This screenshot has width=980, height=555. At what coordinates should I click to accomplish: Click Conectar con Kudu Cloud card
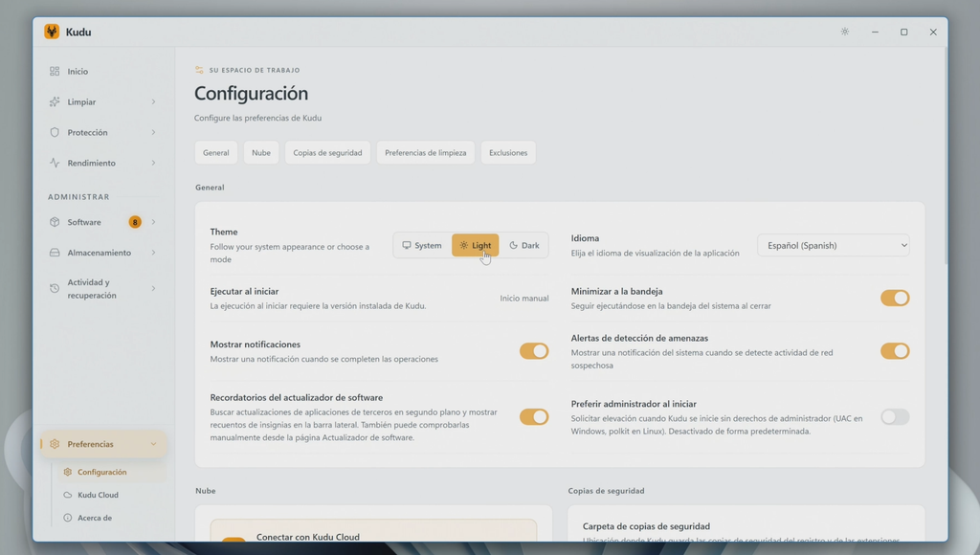click(x=373, y=530)
